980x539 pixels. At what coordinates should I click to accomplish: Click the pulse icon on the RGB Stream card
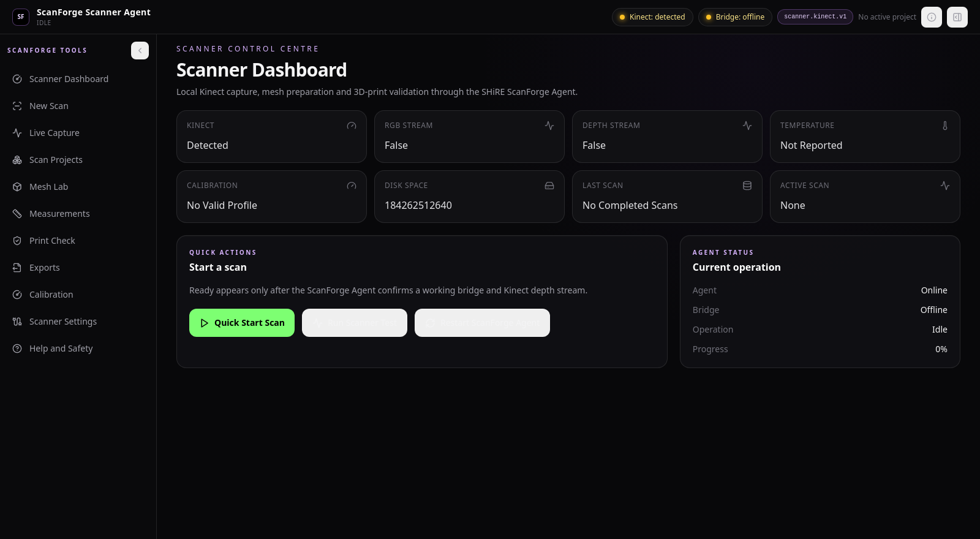(549, 126)
